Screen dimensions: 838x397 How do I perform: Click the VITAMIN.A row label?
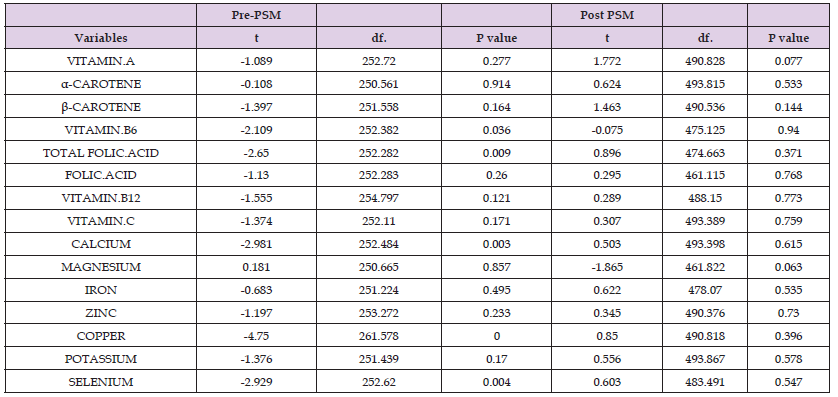click(101, 61)
